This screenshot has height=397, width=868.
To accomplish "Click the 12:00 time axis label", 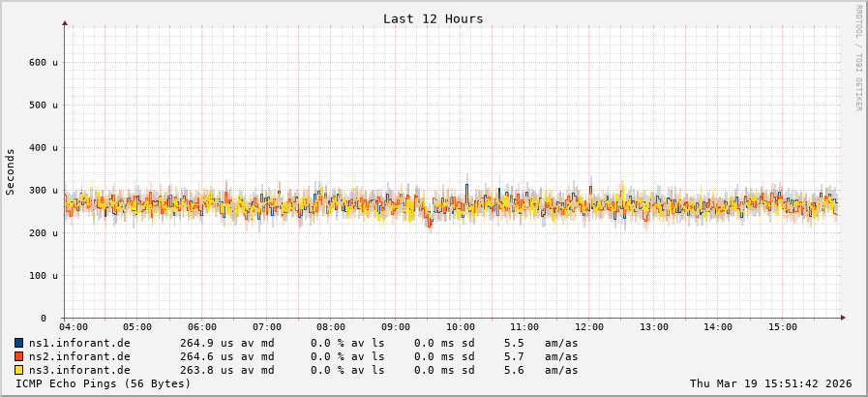I will (x=588, y=327).
